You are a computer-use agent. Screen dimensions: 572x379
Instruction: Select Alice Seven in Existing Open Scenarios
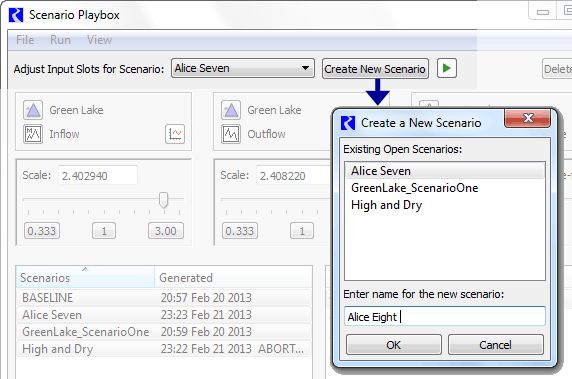point(445,171)
